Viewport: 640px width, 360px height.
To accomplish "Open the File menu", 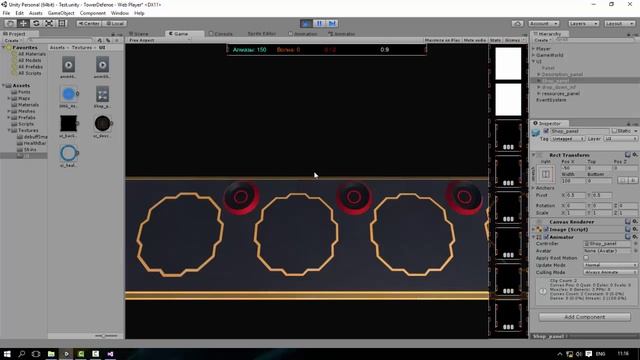I will coord(6,13).
